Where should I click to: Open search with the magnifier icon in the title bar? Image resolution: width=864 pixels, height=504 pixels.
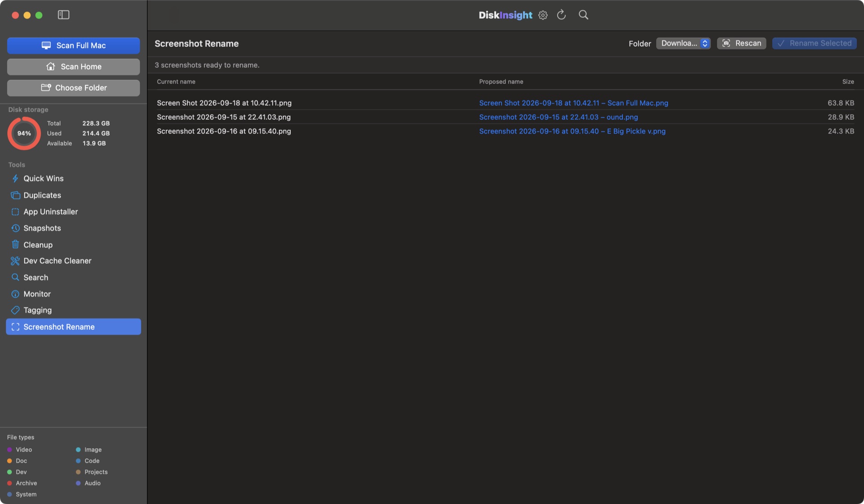click(x=583, y=15)
